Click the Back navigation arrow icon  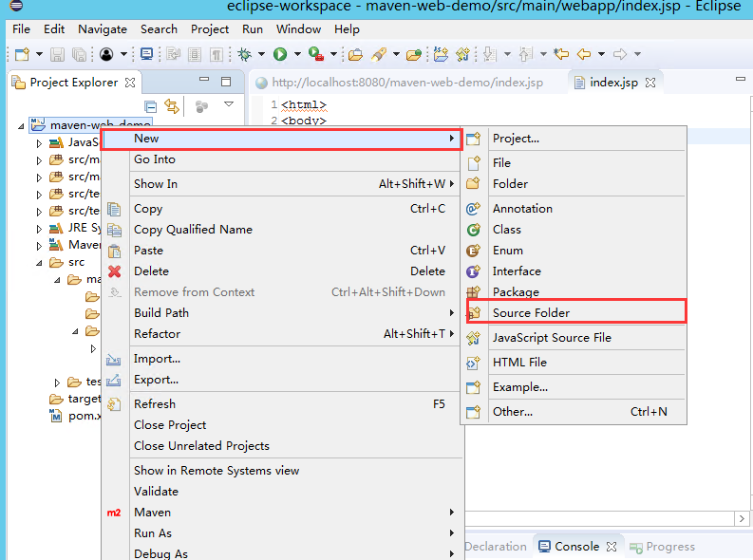[583, 54]
